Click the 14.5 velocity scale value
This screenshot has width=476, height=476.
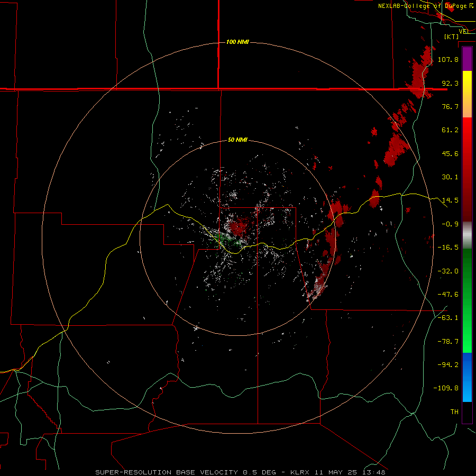pos(450,200)
